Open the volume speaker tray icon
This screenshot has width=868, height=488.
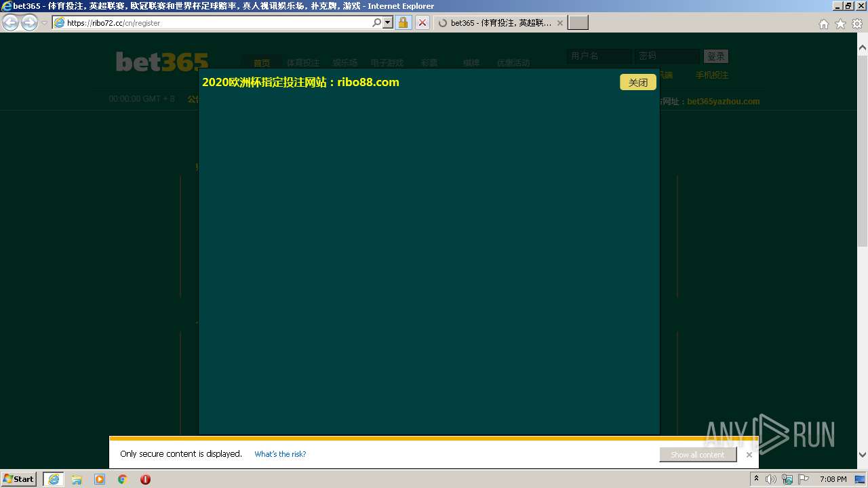(x=771, y=479)
